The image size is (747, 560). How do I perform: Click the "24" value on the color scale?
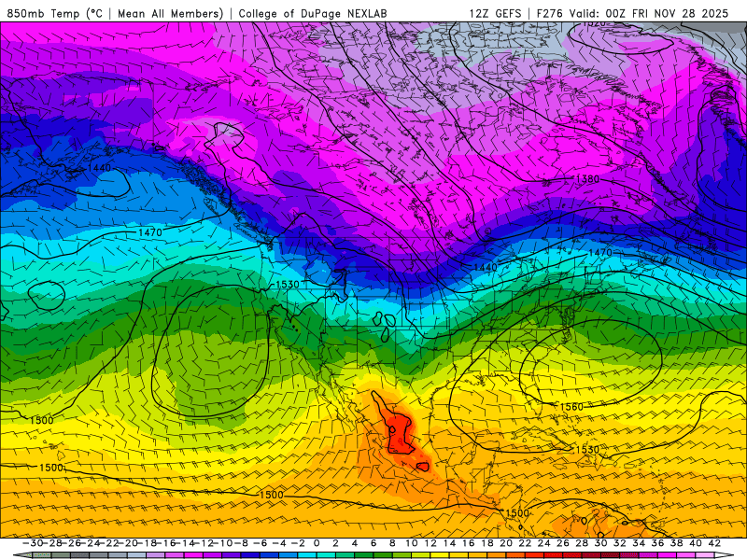pos(543,543)
